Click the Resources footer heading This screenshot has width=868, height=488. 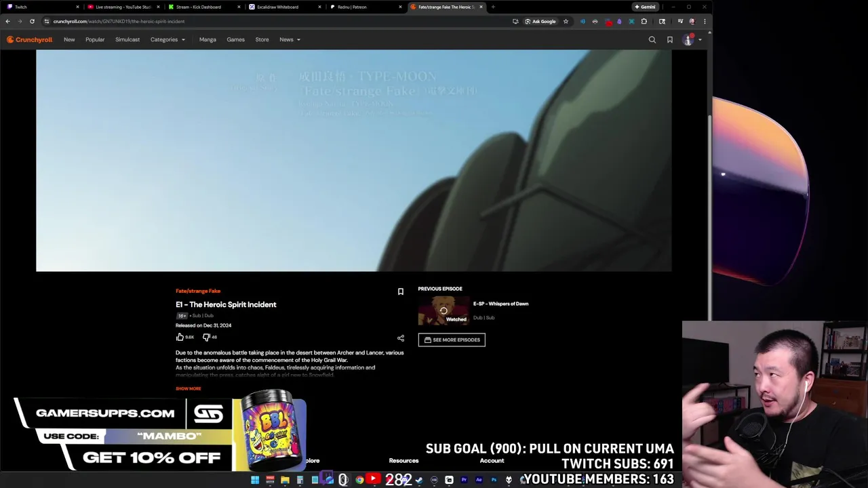[x=403, y=461]
